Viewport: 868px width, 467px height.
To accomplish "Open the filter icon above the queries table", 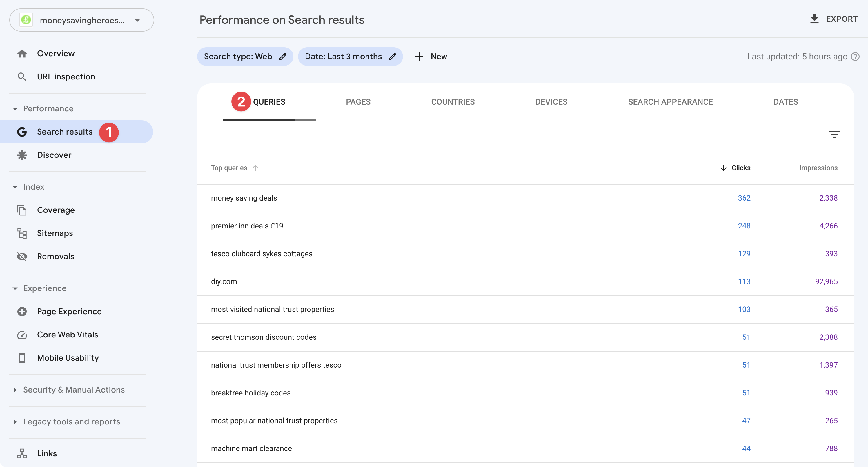I will coord(835,134).
